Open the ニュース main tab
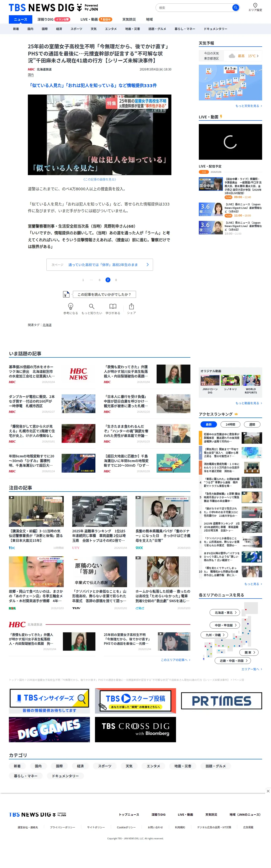Viewport: 271px width, 868px height. pyautogui.click(x=20, y=19)
